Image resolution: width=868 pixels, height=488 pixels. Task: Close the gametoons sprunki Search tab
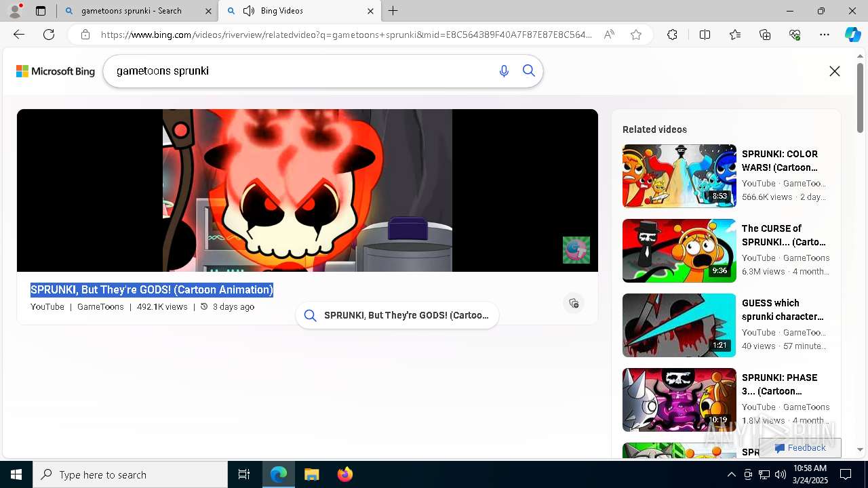click(208, 11)
